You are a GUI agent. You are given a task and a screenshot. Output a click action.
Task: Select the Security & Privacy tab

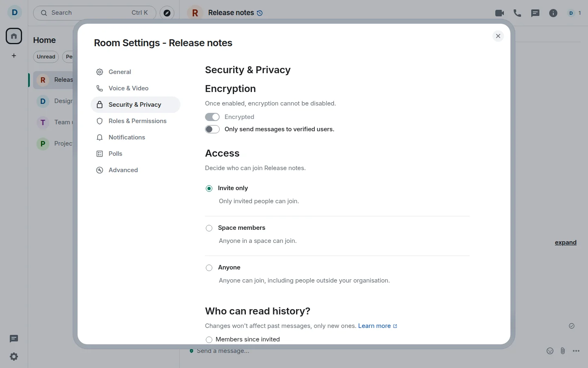click(135, 105)
